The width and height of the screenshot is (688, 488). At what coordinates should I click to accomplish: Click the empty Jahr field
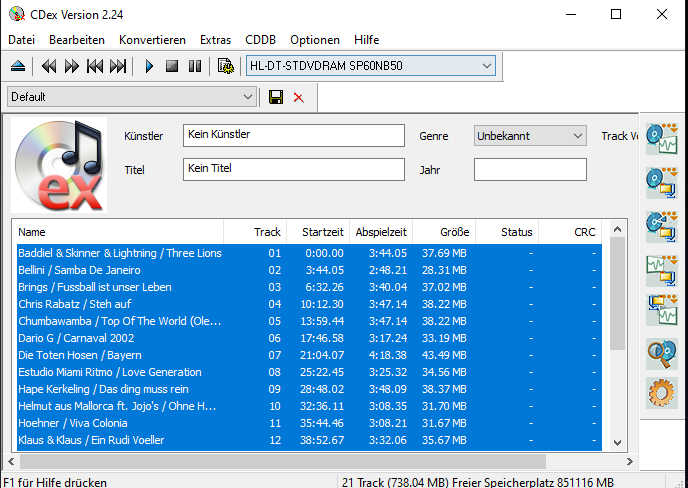(x=530, y=169)
